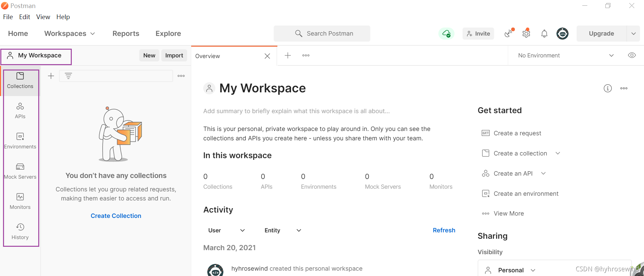
Task: Show workspace info icon
Action: pyautogui.click(x=608, y=88)
